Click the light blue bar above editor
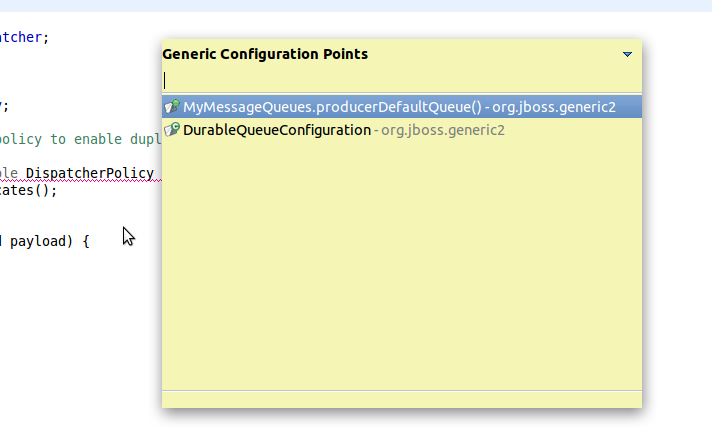This screenshot has width=712, height=442. click(x=356, y=5)
